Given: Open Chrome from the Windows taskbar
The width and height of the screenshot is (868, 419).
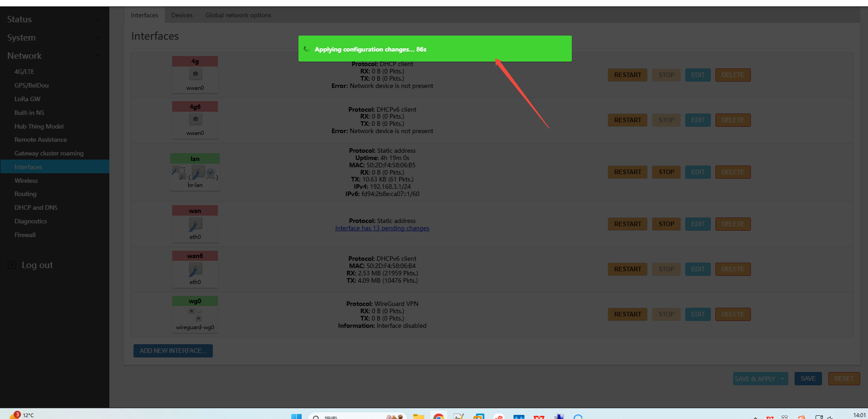Looking at the screenshot, I should click(438, 416).
